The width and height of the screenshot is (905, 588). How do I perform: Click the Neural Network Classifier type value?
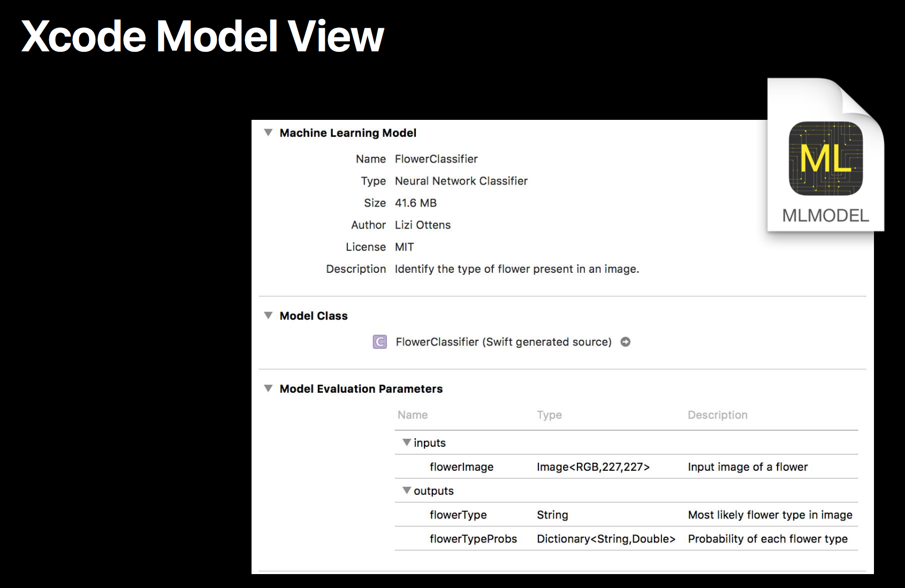pyautogui.click(x=461, y=181)
